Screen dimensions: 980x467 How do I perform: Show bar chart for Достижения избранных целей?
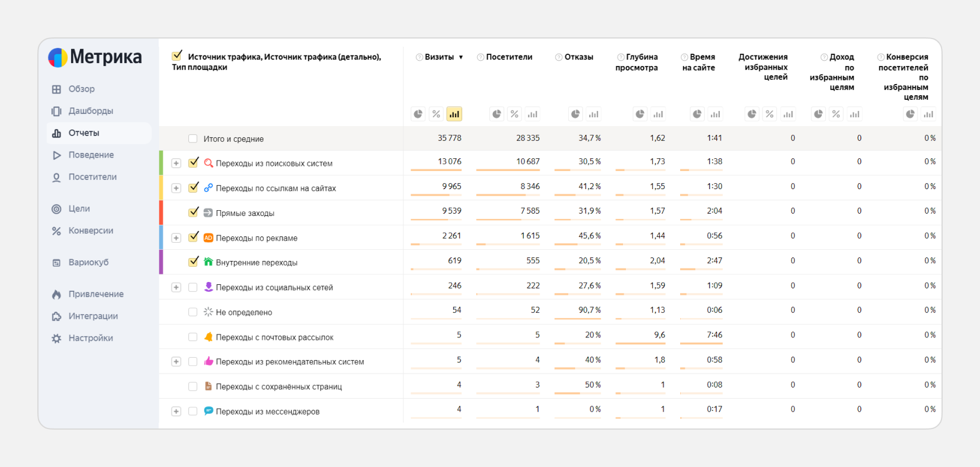point(788,114)
